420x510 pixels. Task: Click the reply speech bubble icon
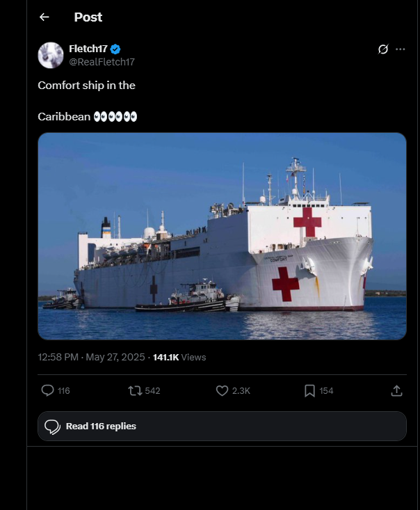point(48,391)
